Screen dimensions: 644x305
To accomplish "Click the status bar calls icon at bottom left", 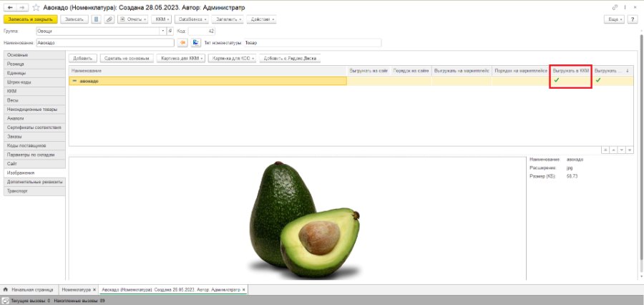I will pyautogui.click(x=6, y=301).
